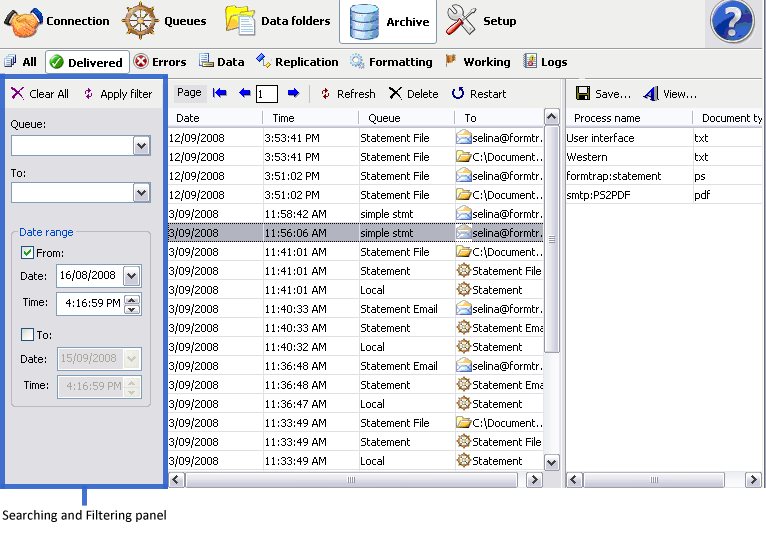Viewport: 766px width, 550px height.
Task: Click Save in the right panel
Action: point(603,94)
